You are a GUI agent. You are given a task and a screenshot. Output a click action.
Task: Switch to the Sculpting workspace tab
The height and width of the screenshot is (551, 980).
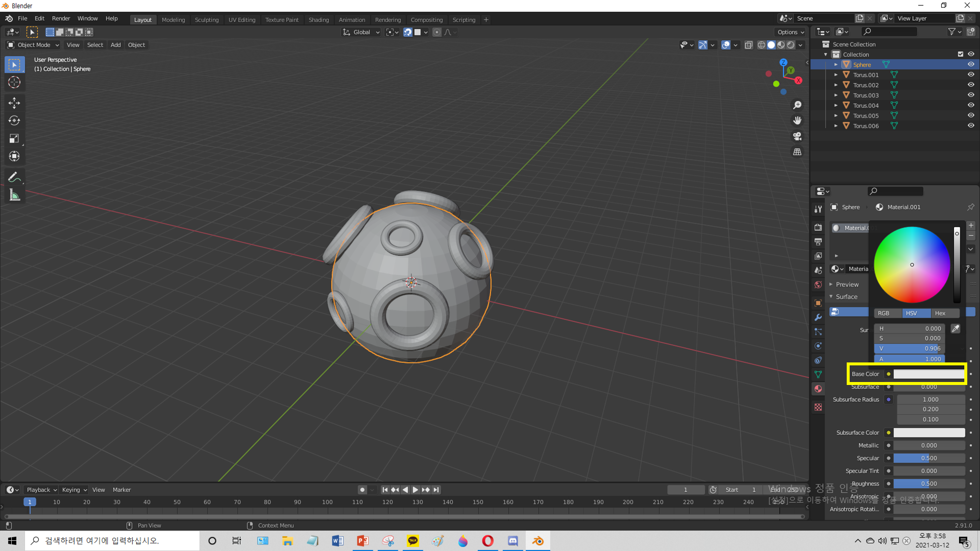pos(206,20)
